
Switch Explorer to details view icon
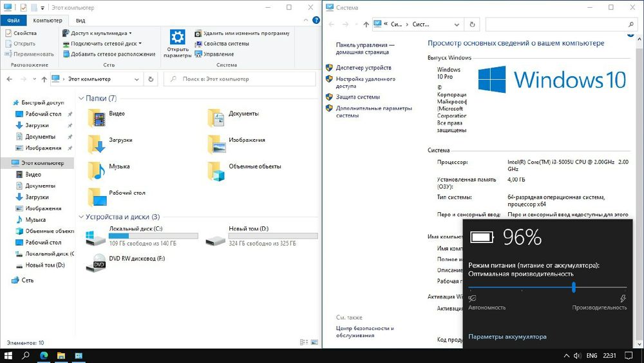(304, 342)
